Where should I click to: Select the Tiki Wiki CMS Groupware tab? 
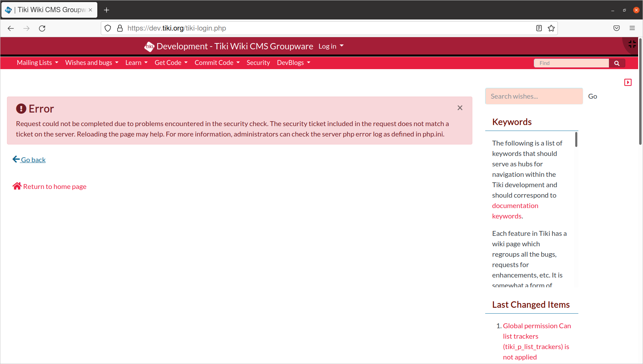point(49,10)
